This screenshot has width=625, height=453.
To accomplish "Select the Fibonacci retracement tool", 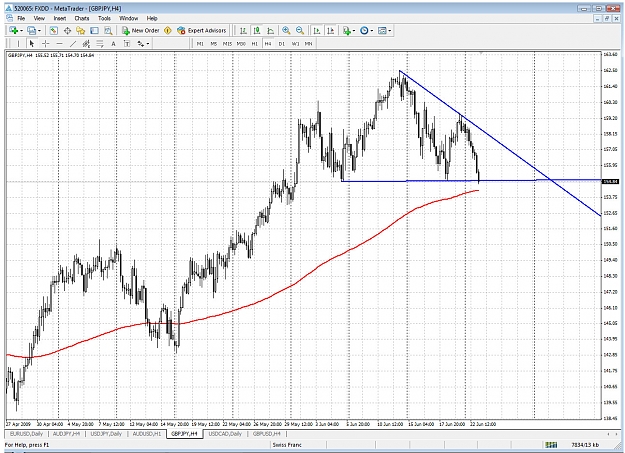I will point(100,43).
